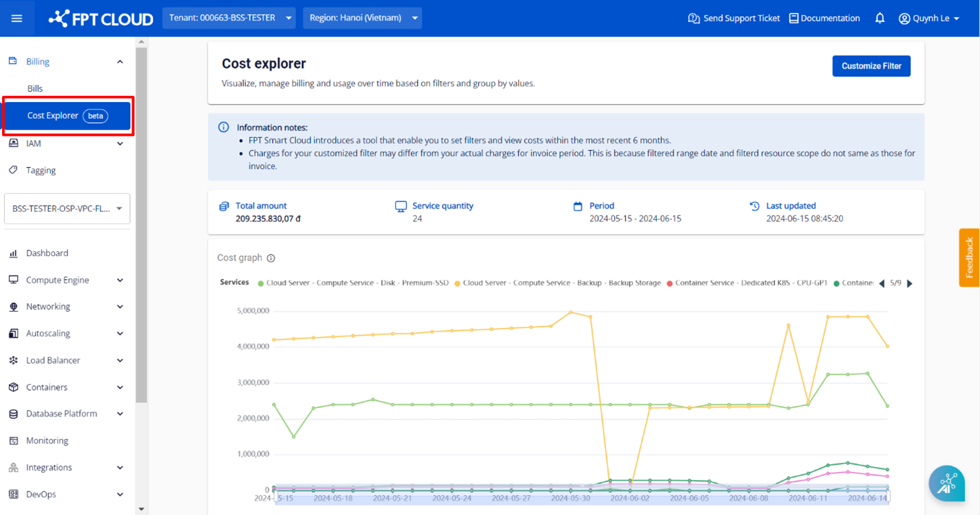The height and width of the screenshot is (515, 980).
Task: Click the Monitoring sidebar icon
Action: [13, 440]
